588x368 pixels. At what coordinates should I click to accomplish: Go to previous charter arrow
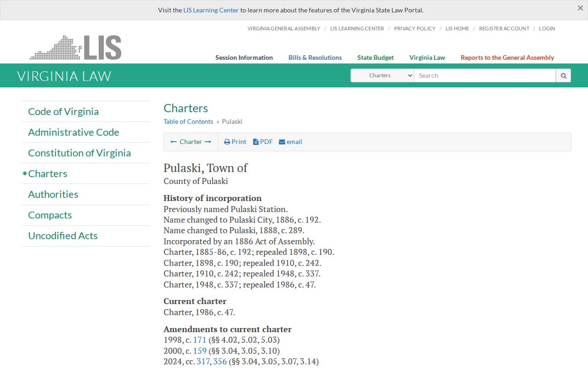point(174,142)
